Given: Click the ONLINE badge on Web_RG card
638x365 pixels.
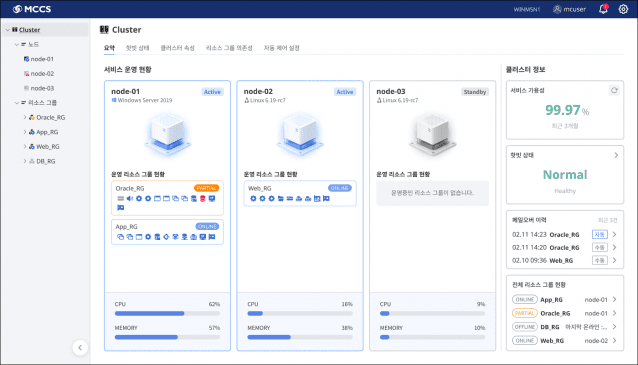Looking at the screenshot, I should [x=340, y=188].
